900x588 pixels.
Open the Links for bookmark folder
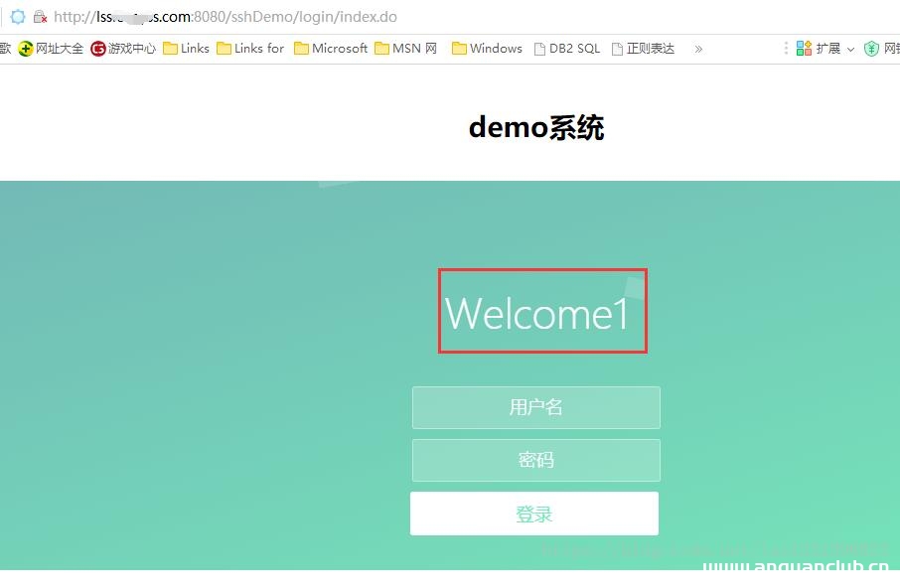[x=251, y=48]
